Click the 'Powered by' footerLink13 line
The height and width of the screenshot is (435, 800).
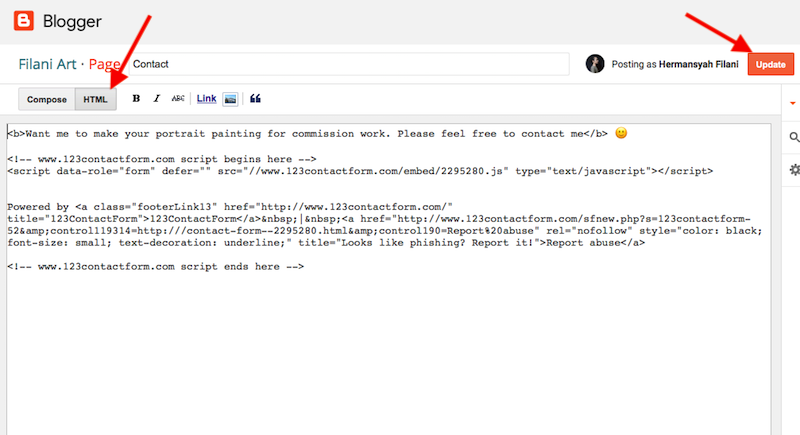coord(230,207)
